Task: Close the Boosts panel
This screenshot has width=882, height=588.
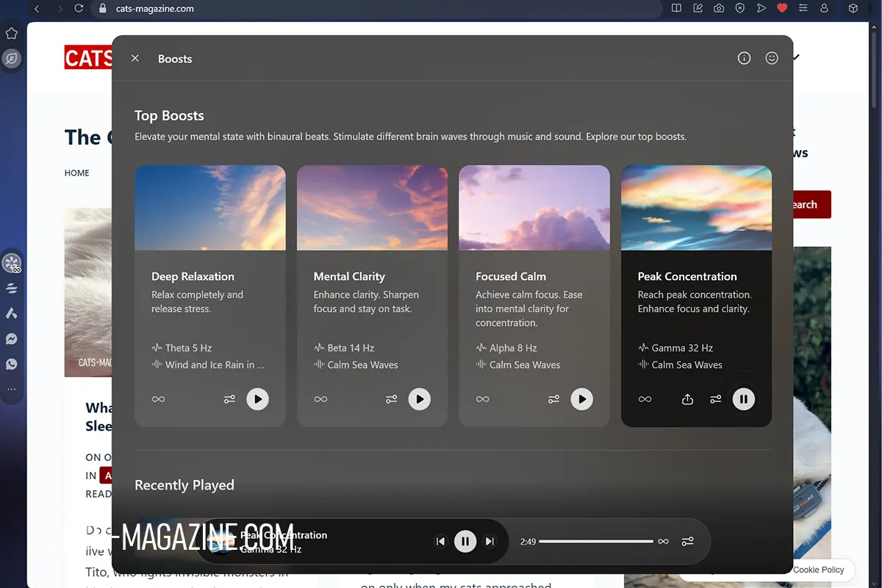Action: click(x=135, y=58)
